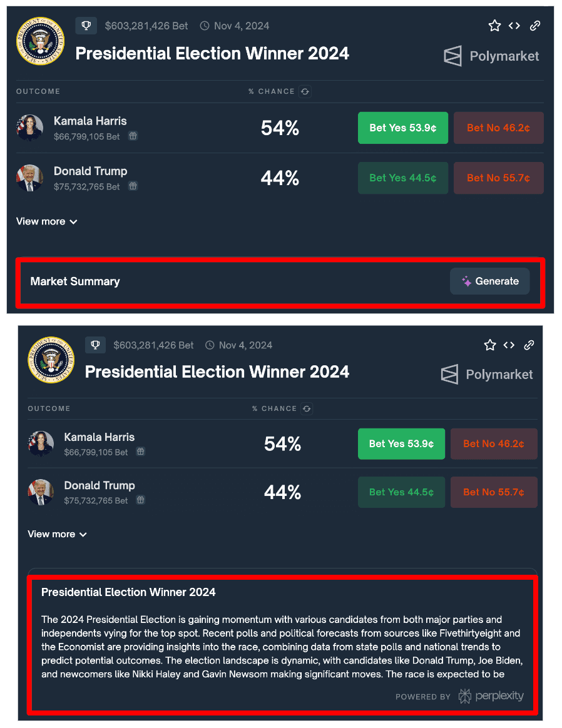This screenshot has height=728, width=562.
Task: Refresh % chance icon in bottom widget
Action: 307,408
